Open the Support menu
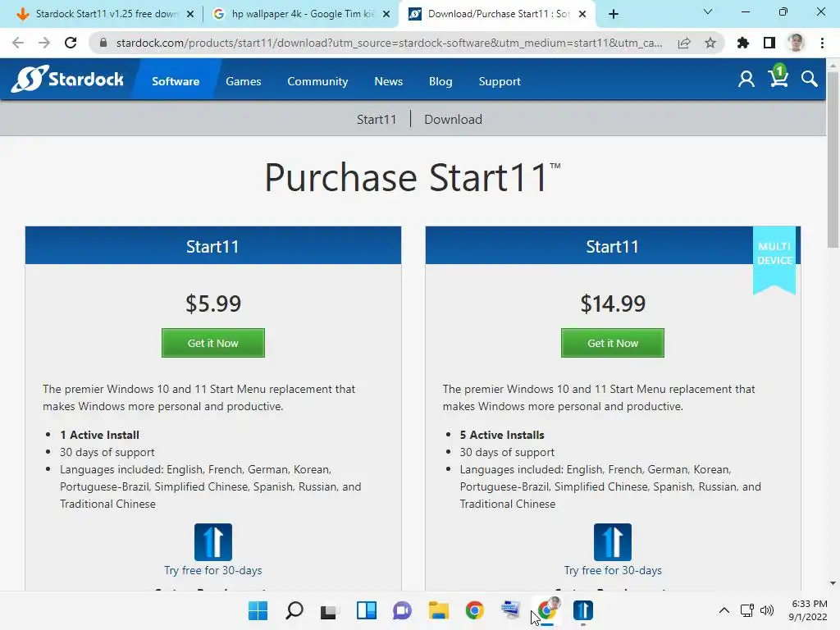The image size is (840, 630). 500,81
